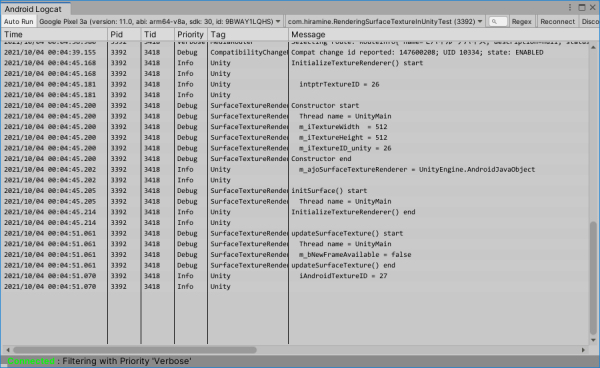Click the vertical scrollbar thumb
Image resolution: width=600 pixels, height=368 pixels.
pos(593,277)
